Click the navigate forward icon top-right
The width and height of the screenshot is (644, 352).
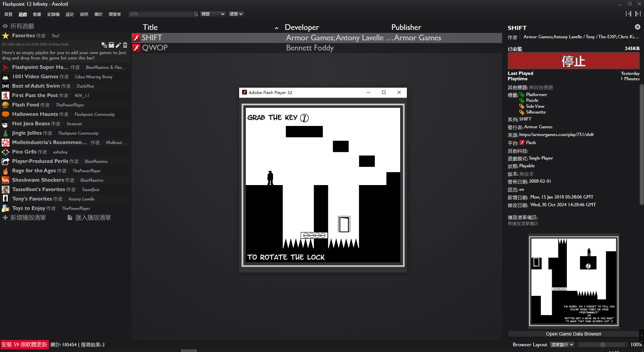click(638, 14)
